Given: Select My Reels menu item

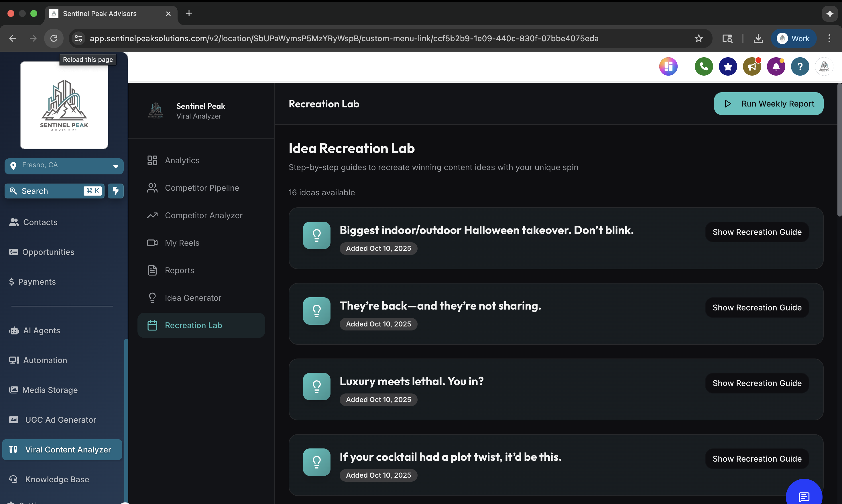Looking at the screenshot, I should click(x=182, y=243).
